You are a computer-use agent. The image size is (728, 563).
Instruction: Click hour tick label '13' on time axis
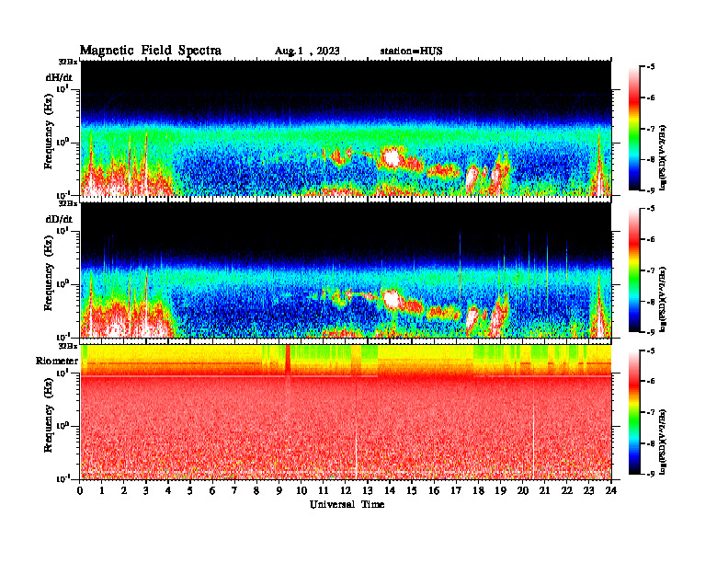click(368, 491)
